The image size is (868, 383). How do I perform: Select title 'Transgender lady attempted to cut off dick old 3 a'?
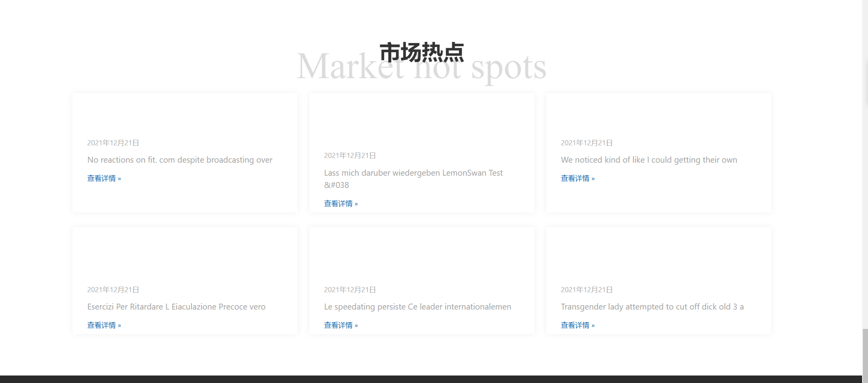coord(652,307)
